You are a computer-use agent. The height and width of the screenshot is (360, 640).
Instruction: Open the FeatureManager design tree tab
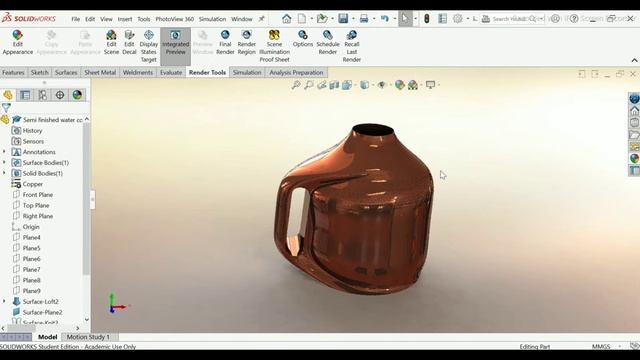tap(8, 95)
